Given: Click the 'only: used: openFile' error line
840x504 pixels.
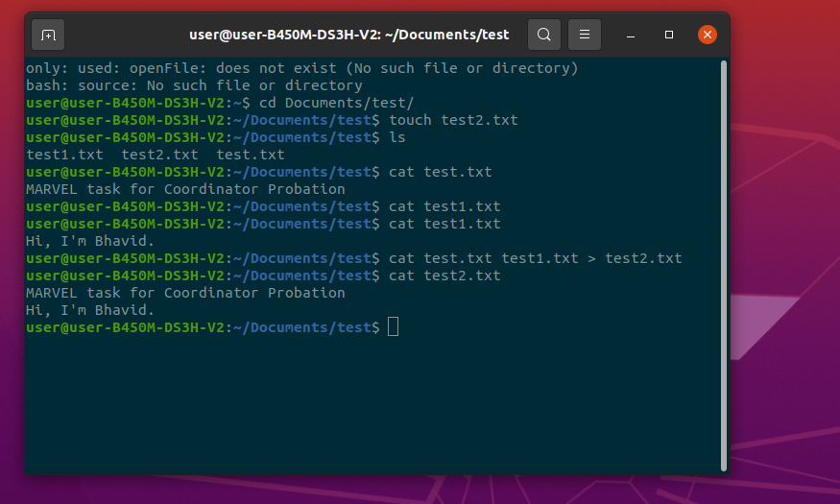Looking at the screenshot, I should point(302,68).
